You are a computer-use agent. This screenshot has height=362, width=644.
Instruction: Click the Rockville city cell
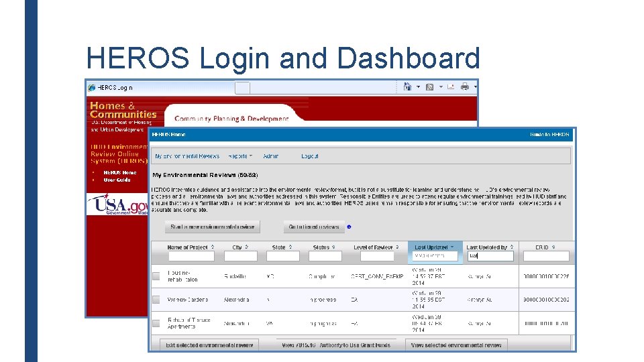(235, 276)
